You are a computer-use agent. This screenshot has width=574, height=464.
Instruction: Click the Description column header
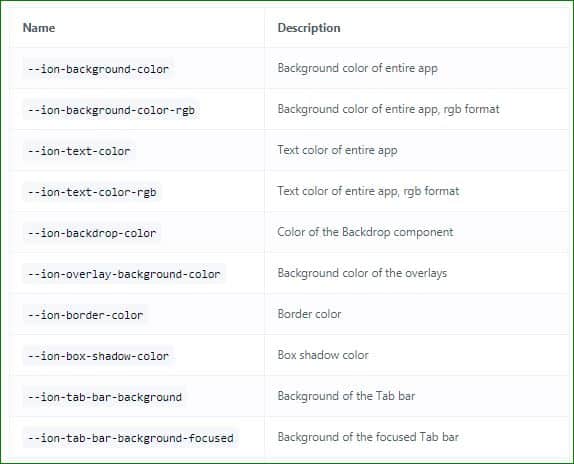click(309, 28)
